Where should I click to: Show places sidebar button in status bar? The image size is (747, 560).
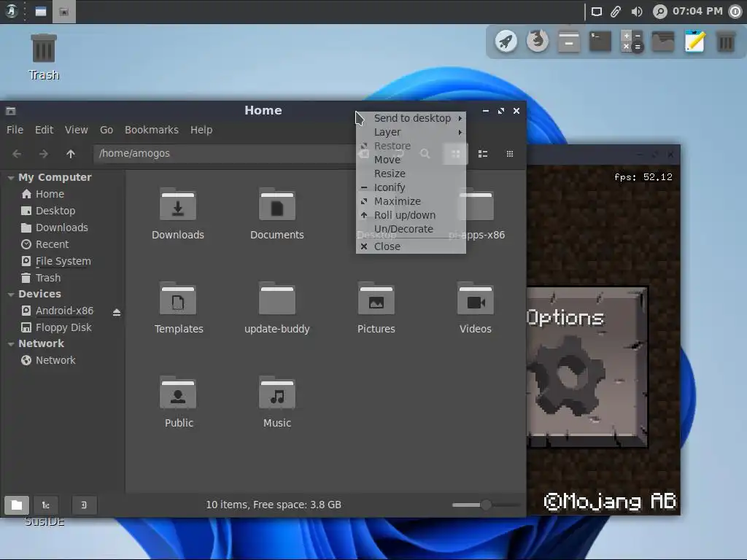point(17,505)
